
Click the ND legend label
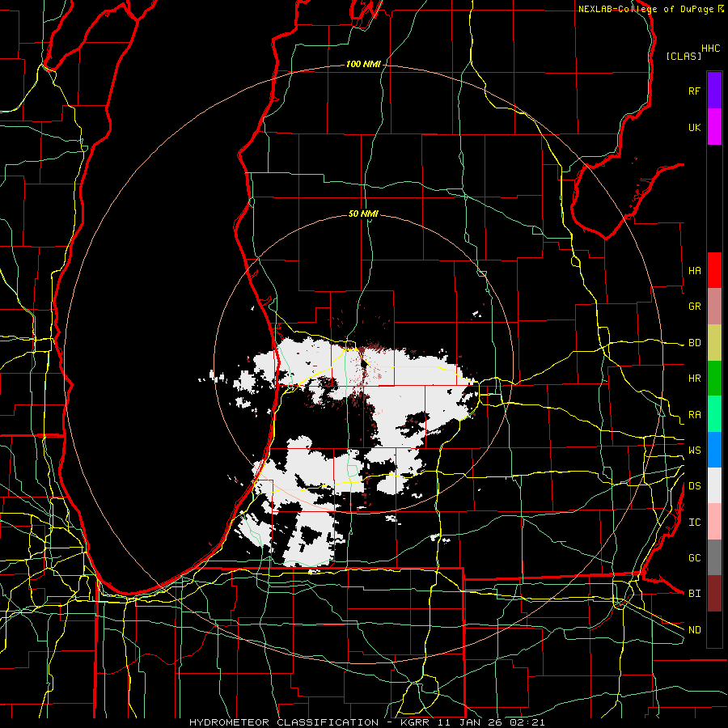(x=694, y=630)
